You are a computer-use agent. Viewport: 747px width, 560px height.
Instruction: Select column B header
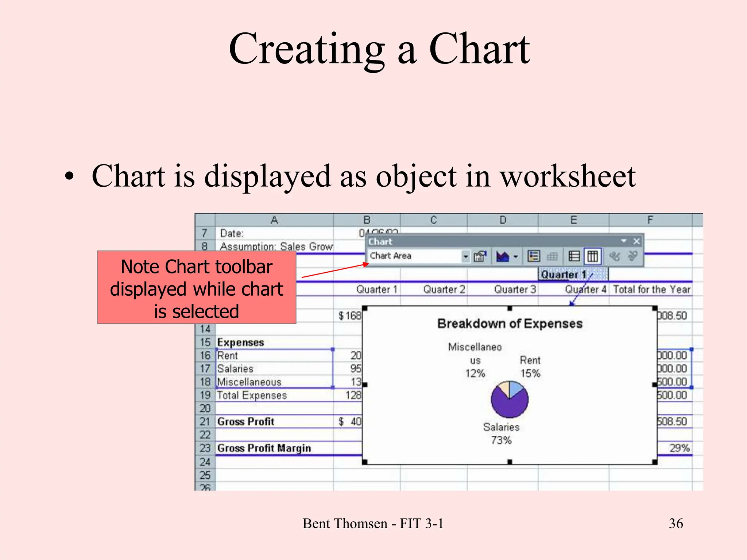point(367,220)
